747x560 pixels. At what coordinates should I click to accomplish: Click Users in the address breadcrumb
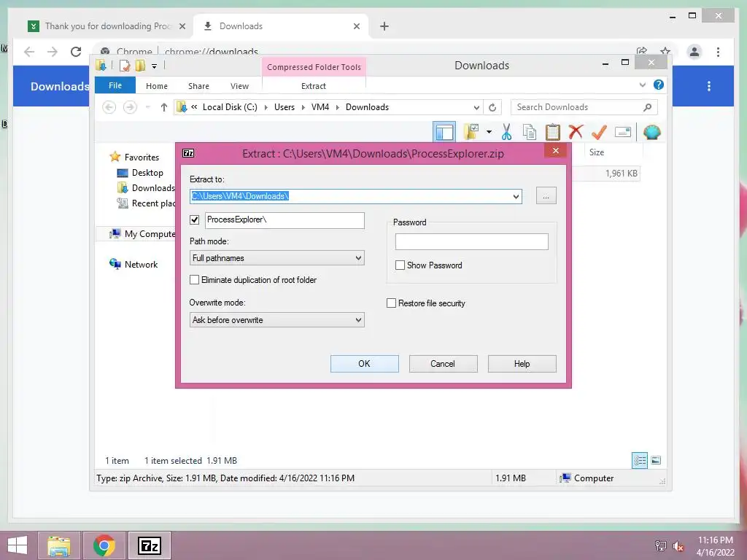[285, 107]
